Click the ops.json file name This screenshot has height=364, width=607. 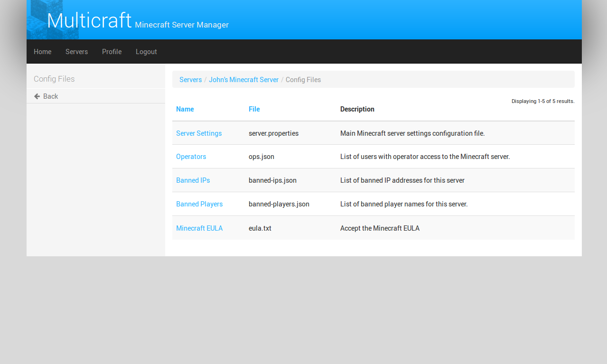coord(261,157)
